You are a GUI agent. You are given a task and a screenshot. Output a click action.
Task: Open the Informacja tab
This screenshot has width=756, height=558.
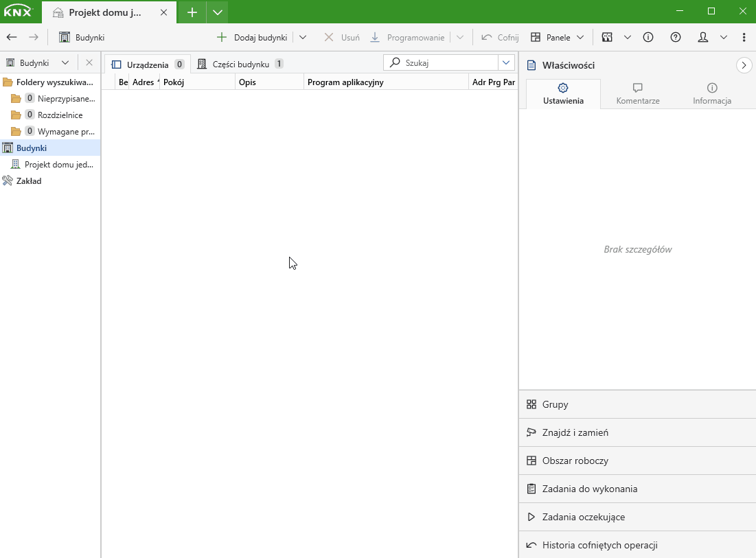tap(711, 94)
